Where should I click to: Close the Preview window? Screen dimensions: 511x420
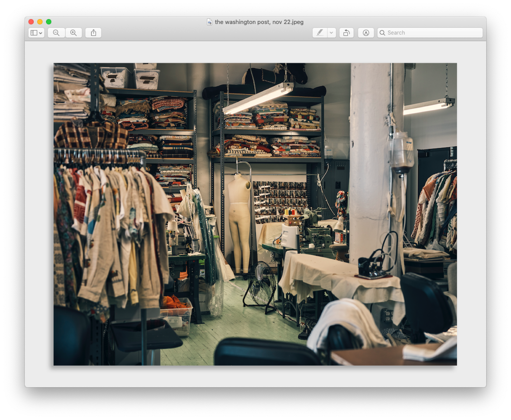31,22
